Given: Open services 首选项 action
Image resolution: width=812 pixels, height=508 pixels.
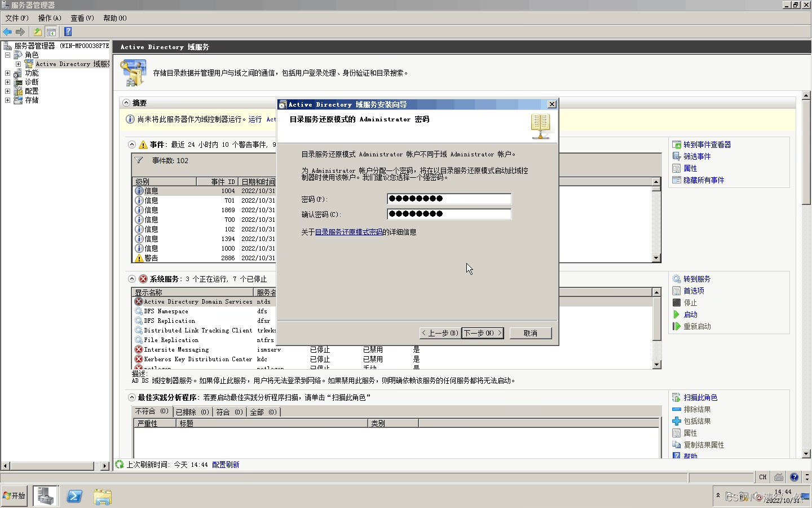Looking at the screenshot, I should [x=694, y=291].
